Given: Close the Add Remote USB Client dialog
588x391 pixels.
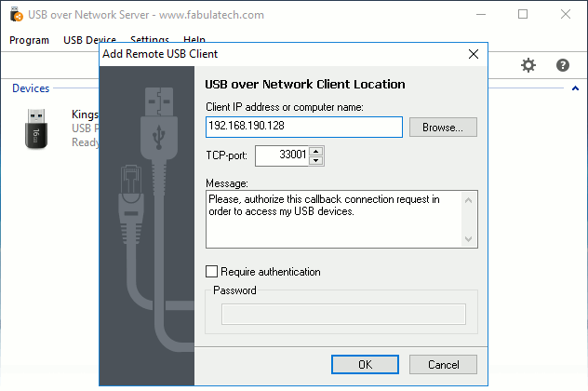Looking at the screenshot, I should pos(474,54).
